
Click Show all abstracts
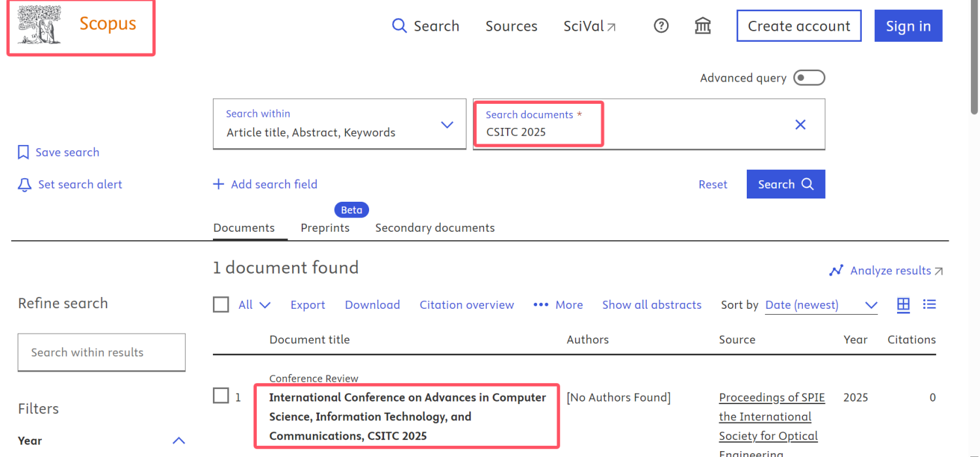click(652, 305)
